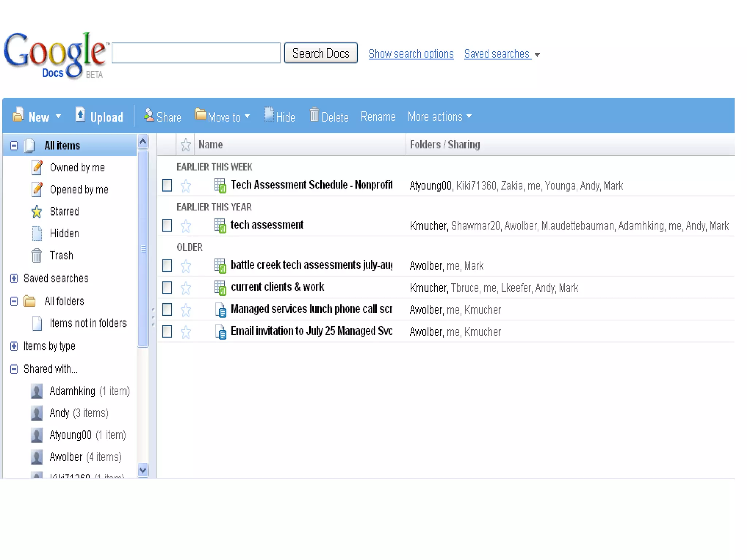Click the sidebar scrollbar down arrow

tap(143, 470)
